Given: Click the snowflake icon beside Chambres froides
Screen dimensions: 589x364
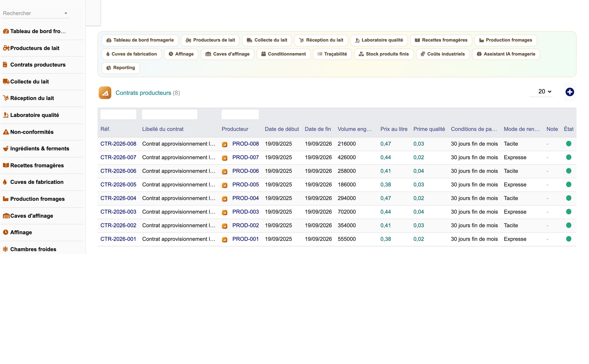Looking at the screenshot, I should point(5,249).
